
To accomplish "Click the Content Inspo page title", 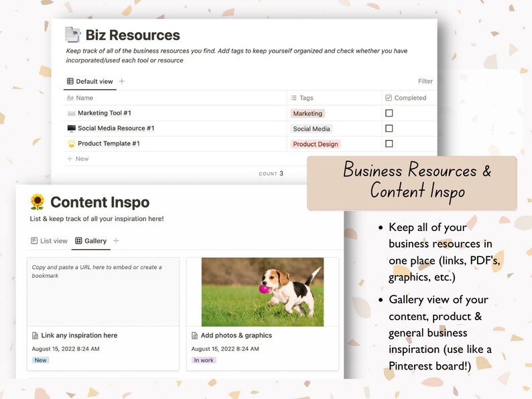I will [100, 202].
